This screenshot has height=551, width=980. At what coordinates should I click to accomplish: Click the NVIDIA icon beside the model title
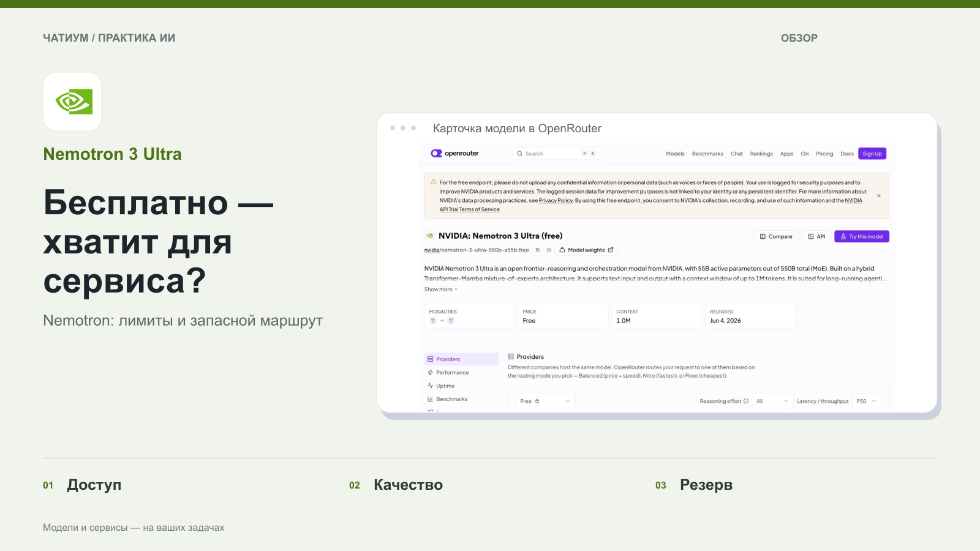[429, 236]
